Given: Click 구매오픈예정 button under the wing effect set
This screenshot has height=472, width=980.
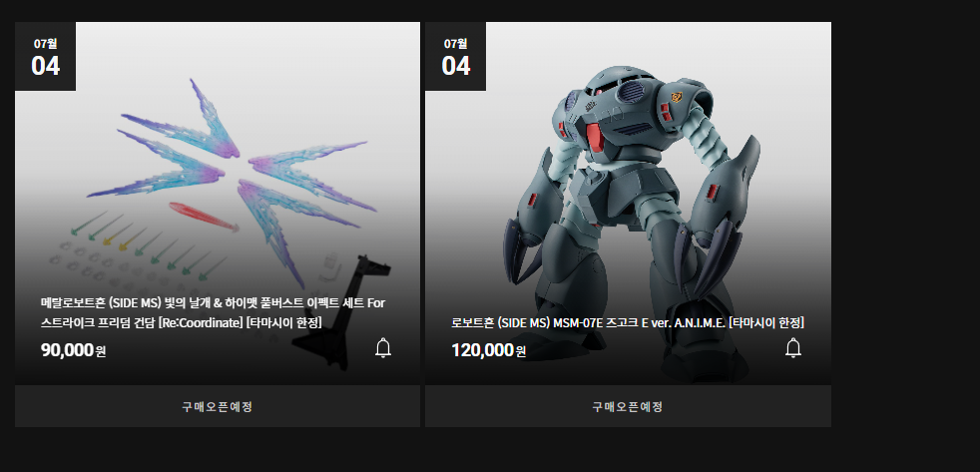Looking at the screenshot, I should pos(218,406).
